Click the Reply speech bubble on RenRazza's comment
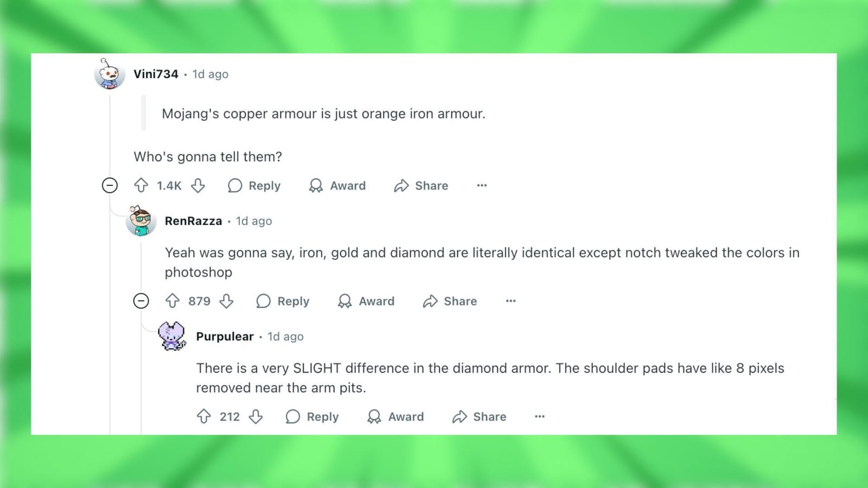The height and width of the screenshot is (488, 868). 263,301
